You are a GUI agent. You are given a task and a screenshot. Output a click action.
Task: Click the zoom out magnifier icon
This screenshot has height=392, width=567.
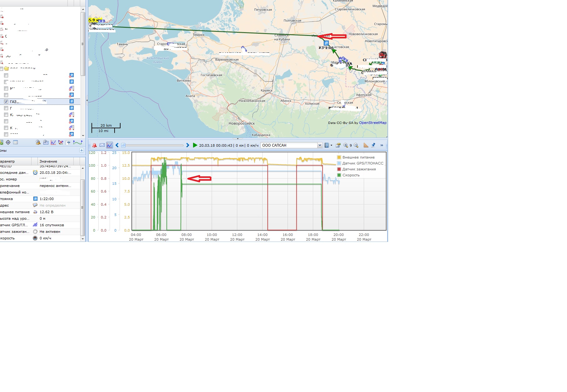pyautogui.click(x=356, y=145)
